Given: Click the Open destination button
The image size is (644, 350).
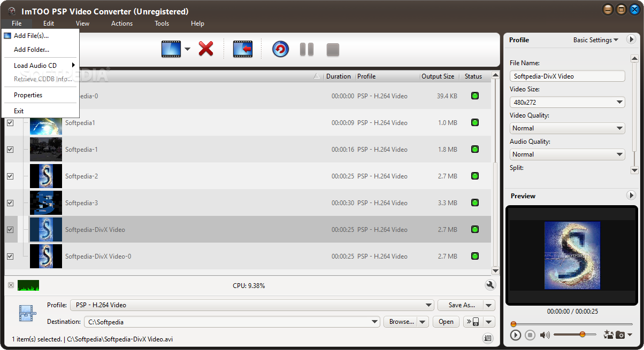Looking at the screenshot, I should [x=446, y=322].
